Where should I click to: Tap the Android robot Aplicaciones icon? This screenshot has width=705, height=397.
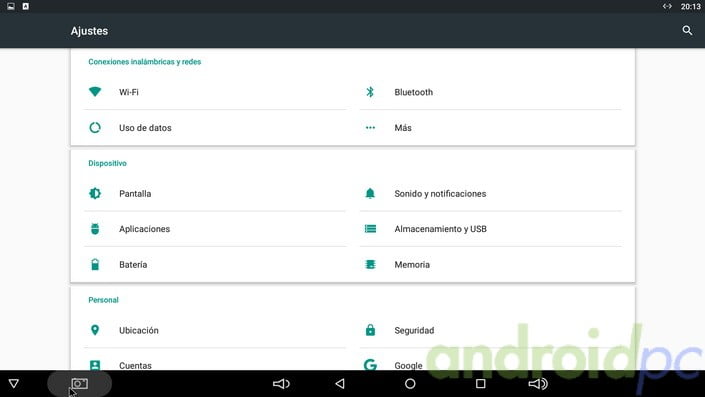click(95, 229)
